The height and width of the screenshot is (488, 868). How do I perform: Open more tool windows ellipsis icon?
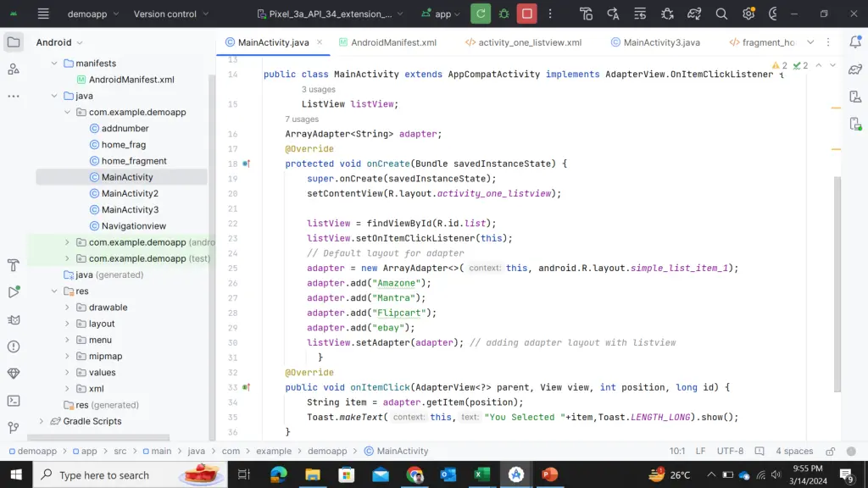point(14,97)
